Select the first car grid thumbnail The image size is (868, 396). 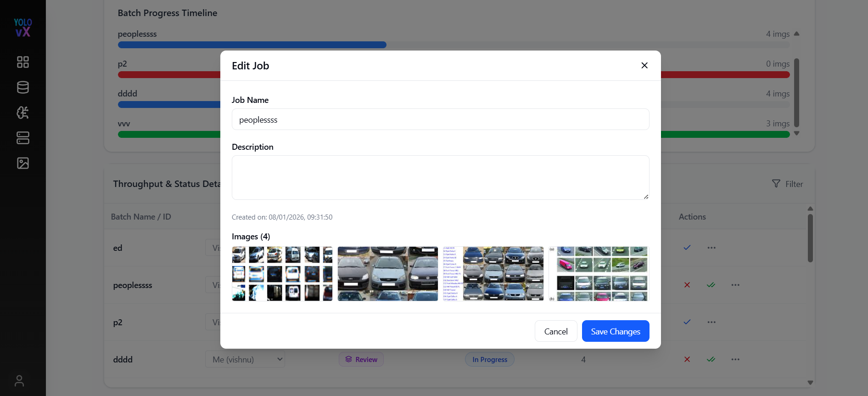pos(282,274)
